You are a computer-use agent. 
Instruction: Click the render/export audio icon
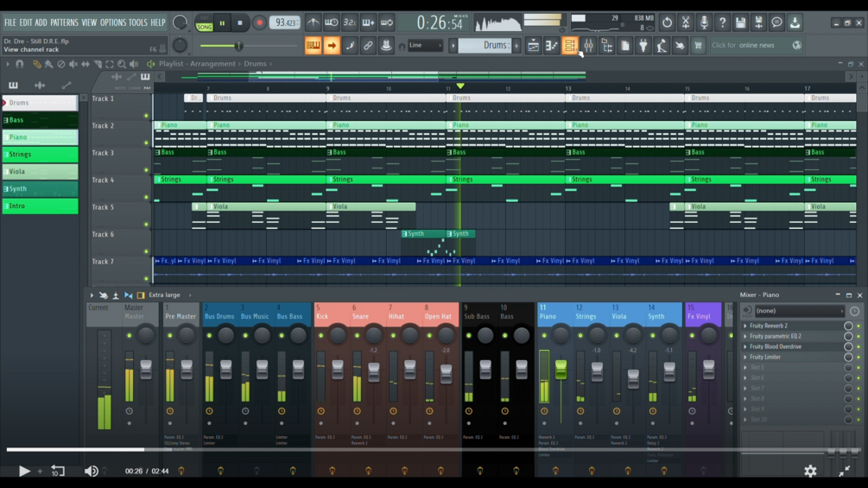pos(759,22)
